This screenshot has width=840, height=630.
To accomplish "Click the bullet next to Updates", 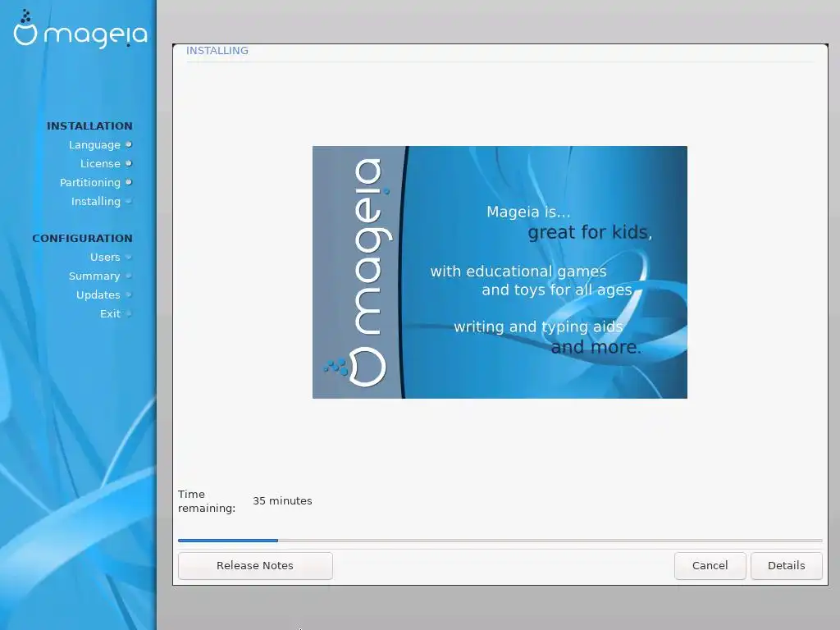I will [129, 294].
